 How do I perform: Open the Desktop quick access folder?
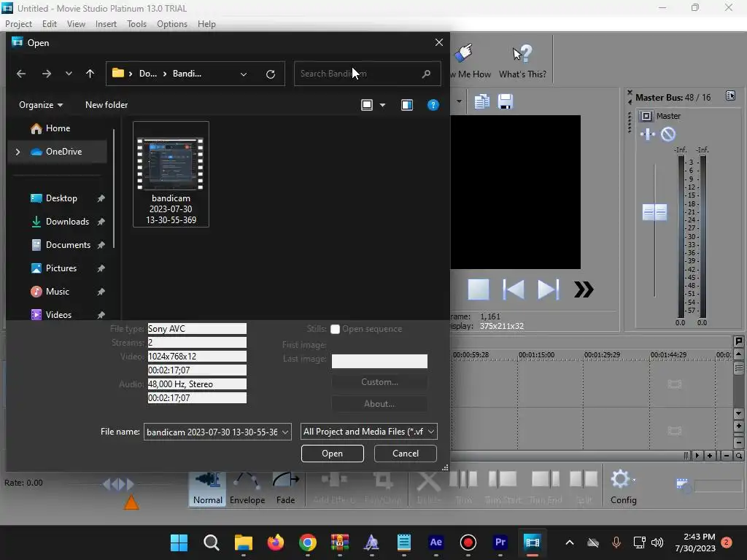pos(61,198)
